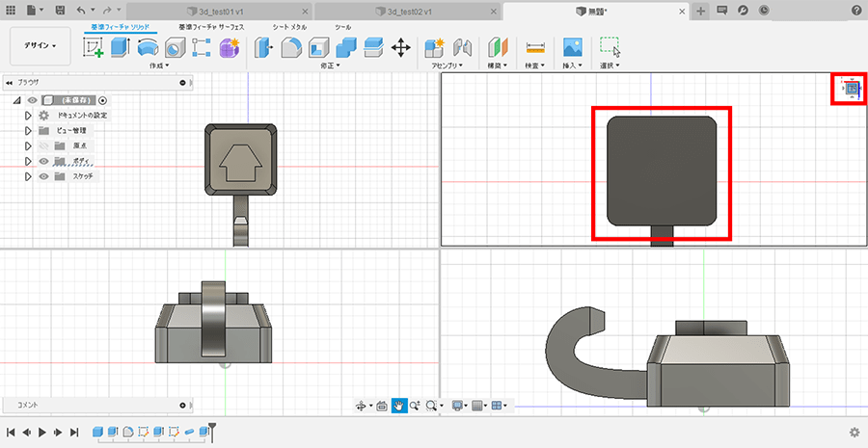868x448 pixels.
Task: Toggle visibility of the スケッチ folder
Action: 44,176
